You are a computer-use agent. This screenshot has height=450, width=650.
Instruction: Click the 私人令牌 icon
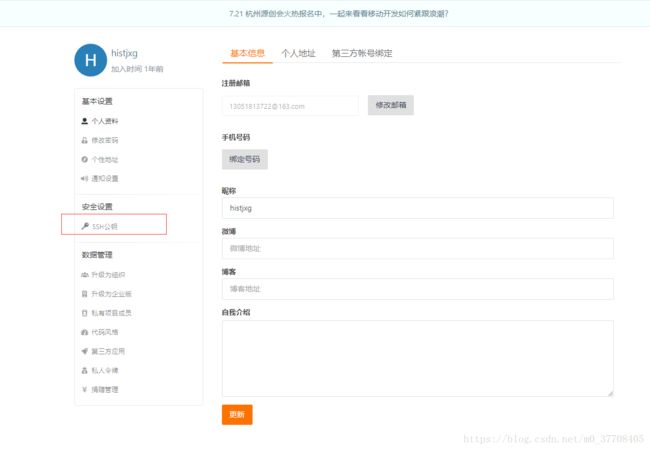[84, 370]
